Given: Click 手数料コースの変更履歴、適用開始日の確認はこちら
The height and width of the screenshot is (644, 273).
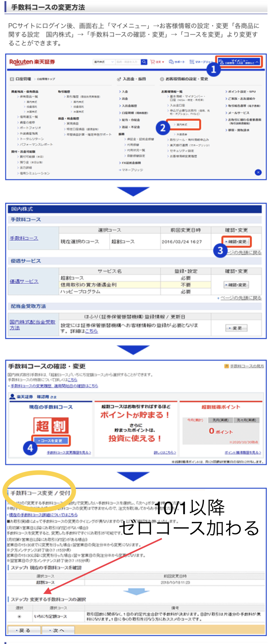Looking at the screenshot, I should (54, 386).
